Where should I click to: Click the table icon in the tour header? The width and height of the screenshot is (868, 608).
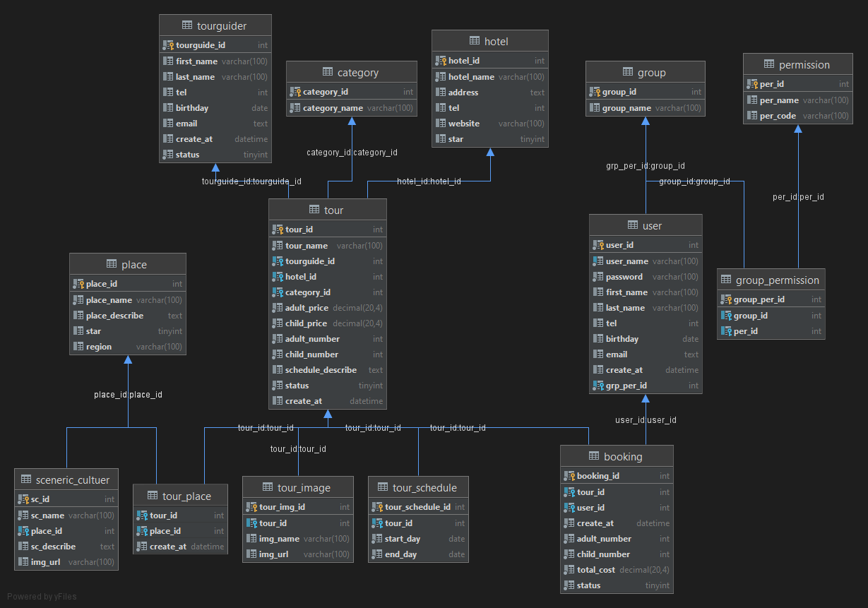pos(314,209)
